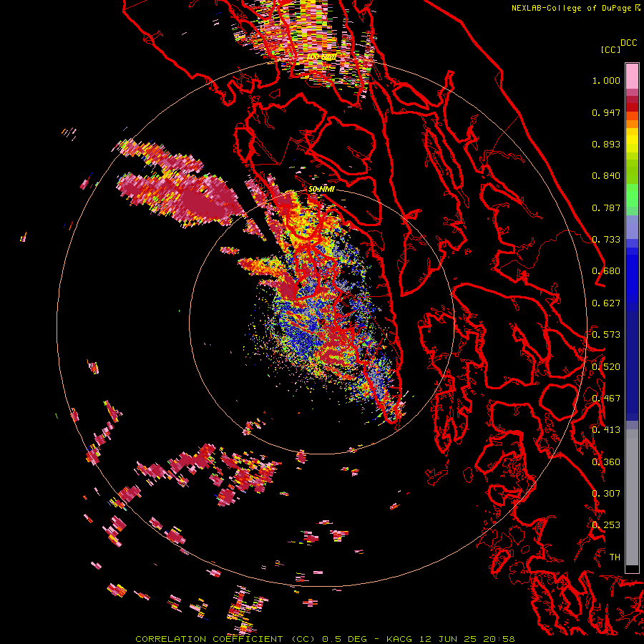The width and height of the screenshot is (644, 644).
Task: Click the 0.253 color scale value
Action: point(606,525)
